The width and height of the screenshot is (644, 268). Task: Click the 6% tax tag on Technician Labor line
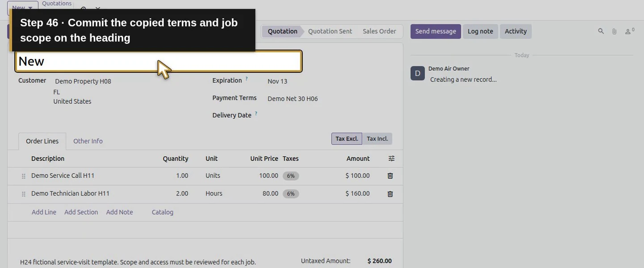pyautogui.click(x=291, y=194)
